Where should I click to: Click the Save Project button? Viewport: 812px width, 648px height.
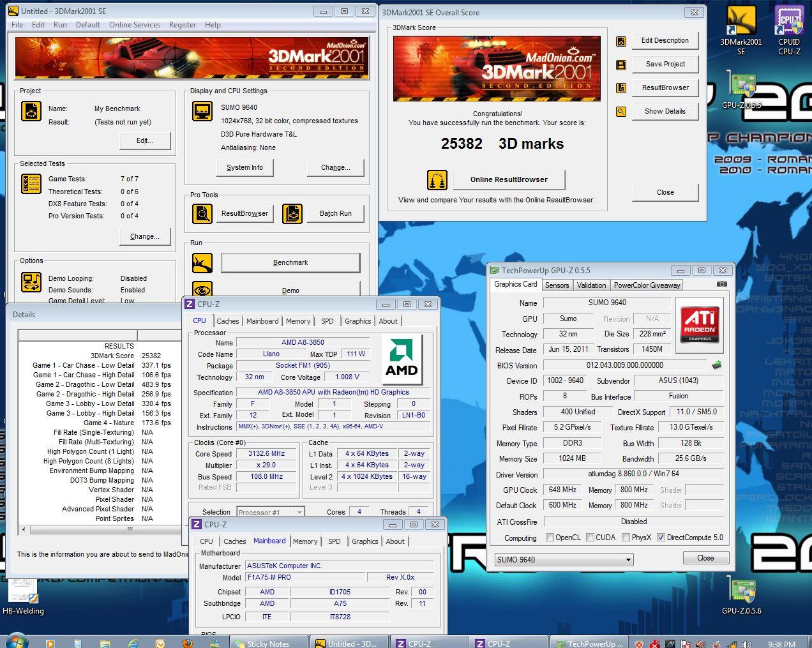tap(665, 64)
